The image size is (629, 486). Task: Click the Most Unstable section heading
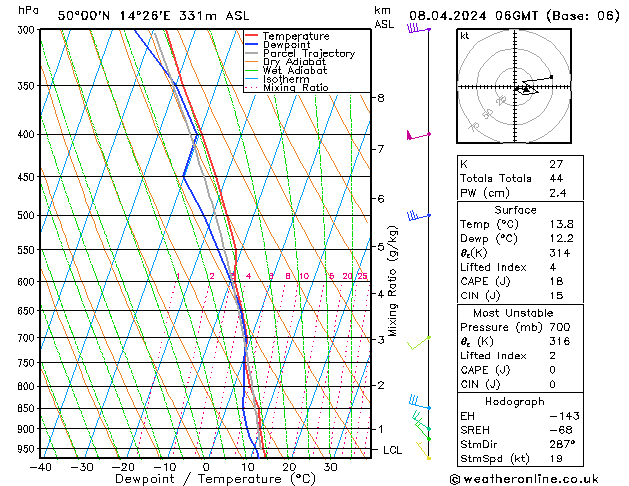point(513,313)
